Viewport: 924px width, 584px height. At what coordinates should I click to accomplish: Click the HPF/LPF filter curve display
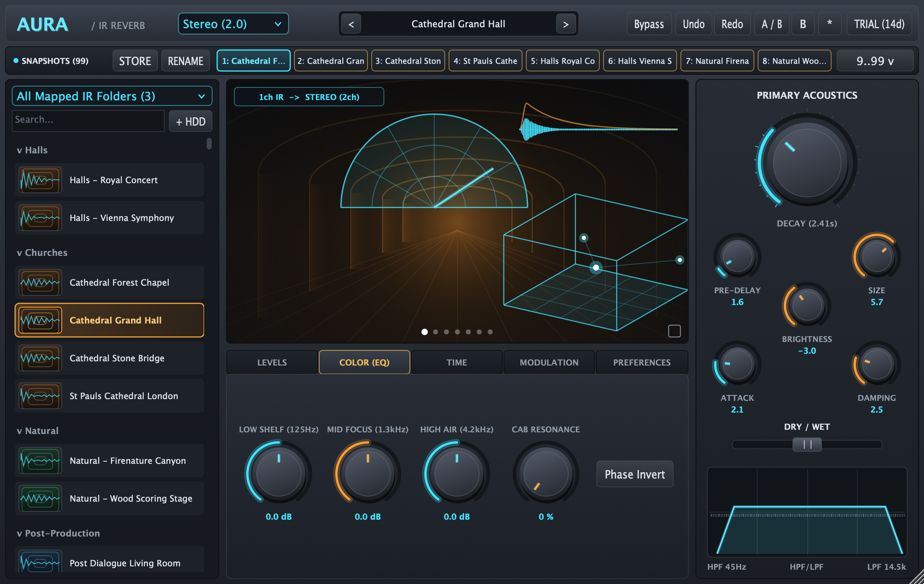tap(807, 512)
